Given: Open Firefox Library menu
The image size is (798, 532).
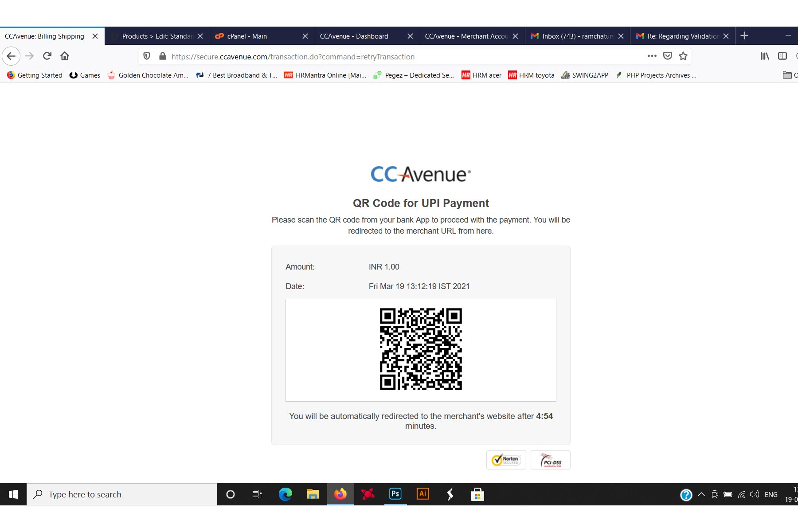Looking at the screenshot, I should pyautogui.click(x=765, y=56).
